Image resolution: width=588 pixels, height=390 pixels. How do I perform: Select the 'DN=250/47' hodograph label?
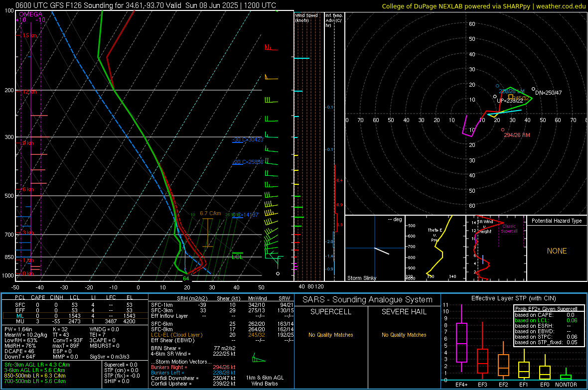click(548, 93)
